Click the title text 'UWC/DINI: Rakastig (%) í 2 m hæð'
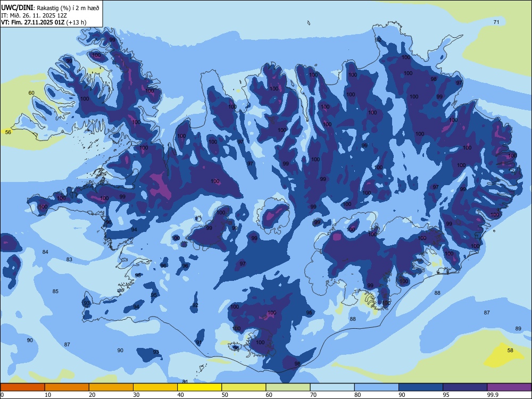This screenshot has height=399, width=532. (50, 8)
